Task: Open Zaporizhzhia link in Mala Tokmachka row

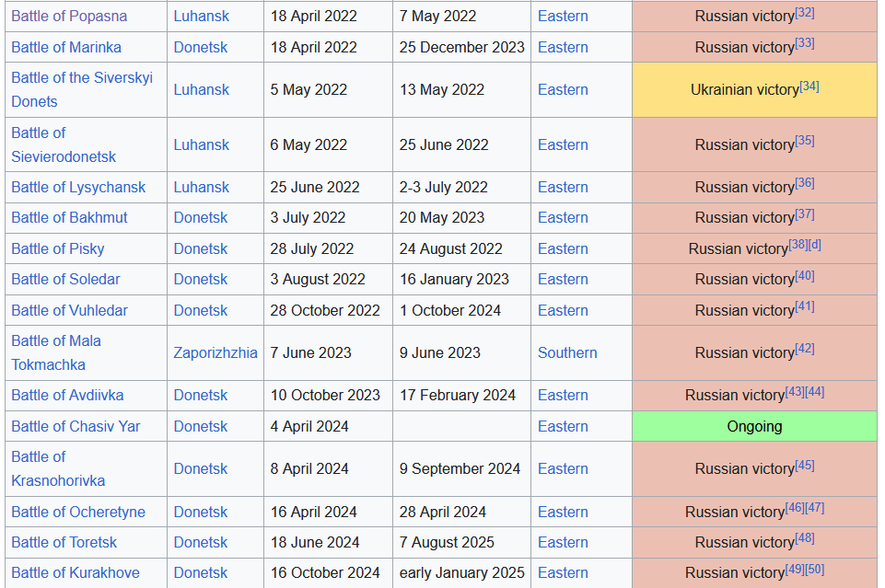Action: point(215,353)
